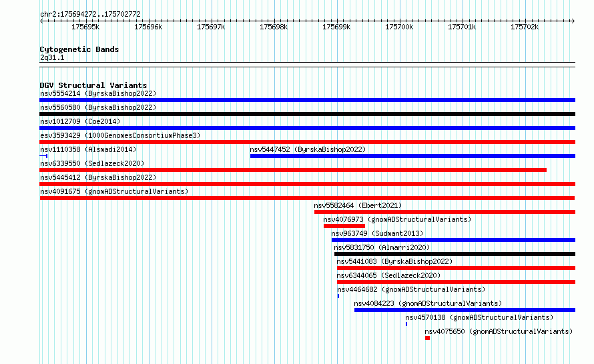This screenshot has height=364, width=594.
Task: Click the nsv6339550 (Sedlazeck2020) label
Action: (92, 163)
